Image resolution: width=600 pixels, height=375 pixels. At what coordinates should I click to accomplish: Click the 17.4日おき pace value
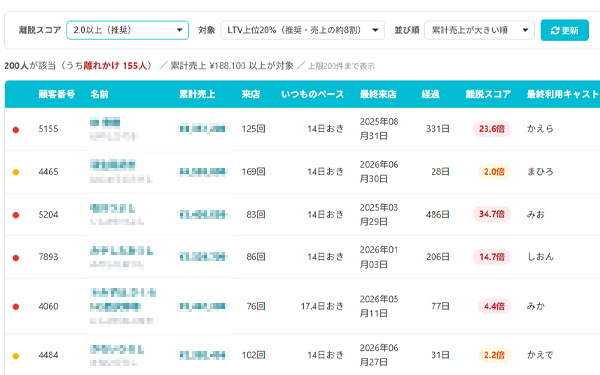[x=322, y=306]
